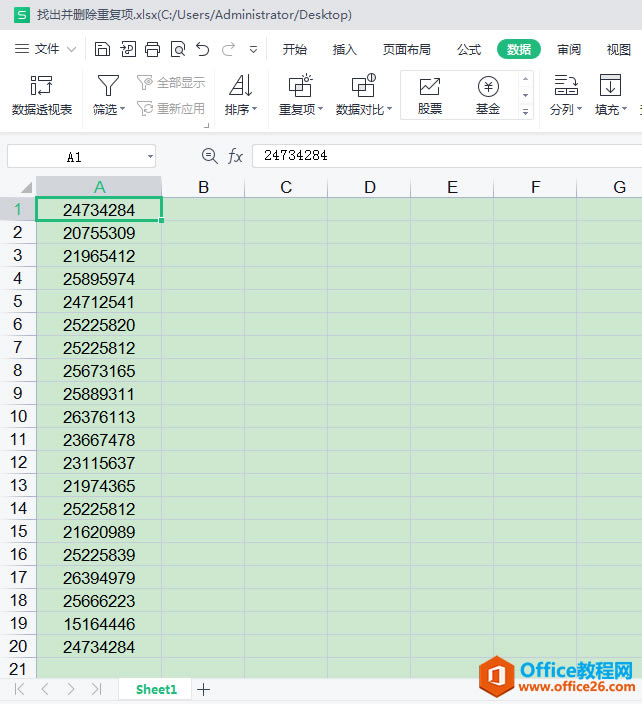Click the Save icon in quick toolbar
Viewport: 642px width, 704px height.
coord(102,49)
